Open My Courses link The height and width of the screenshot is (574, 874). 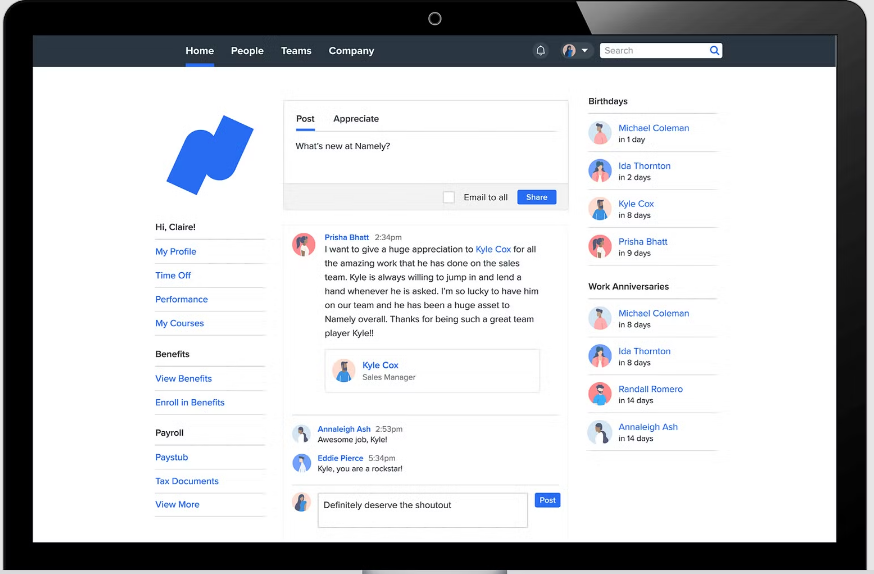point(179,323)
